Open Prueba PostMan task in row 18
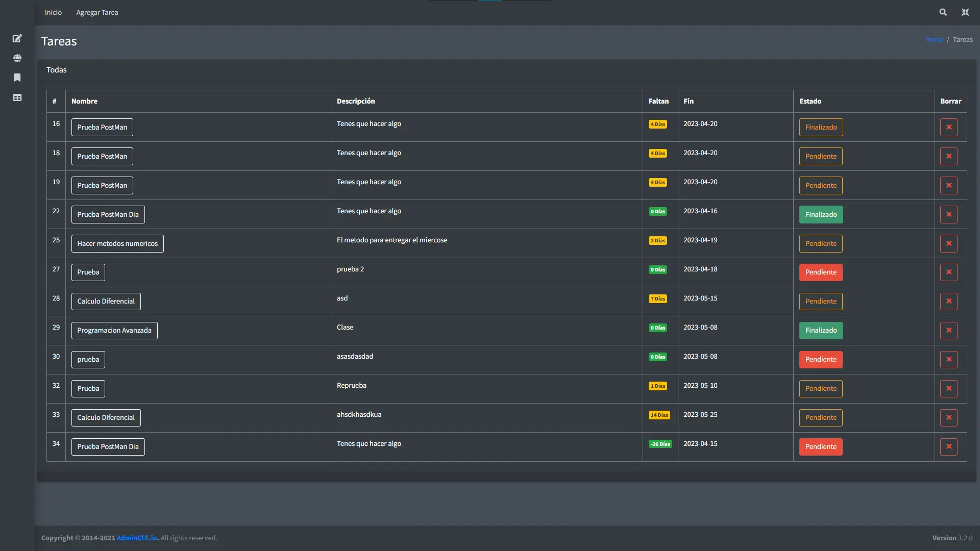 [x=102, y=156]
